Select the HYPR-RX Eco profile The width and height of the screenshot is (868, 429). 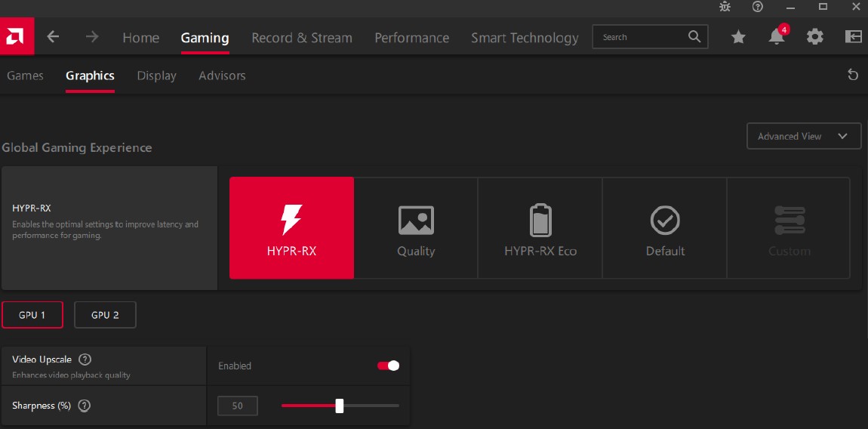(x=540, y=228)
